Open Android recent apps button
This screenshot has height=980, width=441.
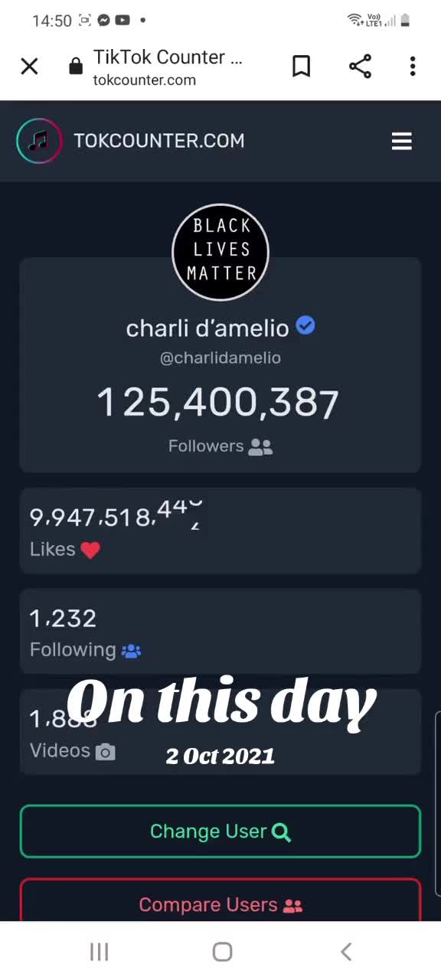tap(100, 952)
